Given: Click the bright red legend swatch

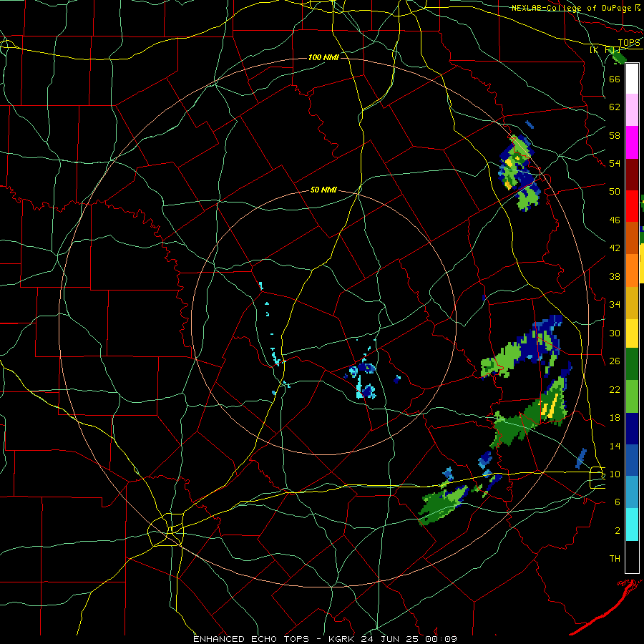Looking at the screenshot, I should [x=632, y=206].
